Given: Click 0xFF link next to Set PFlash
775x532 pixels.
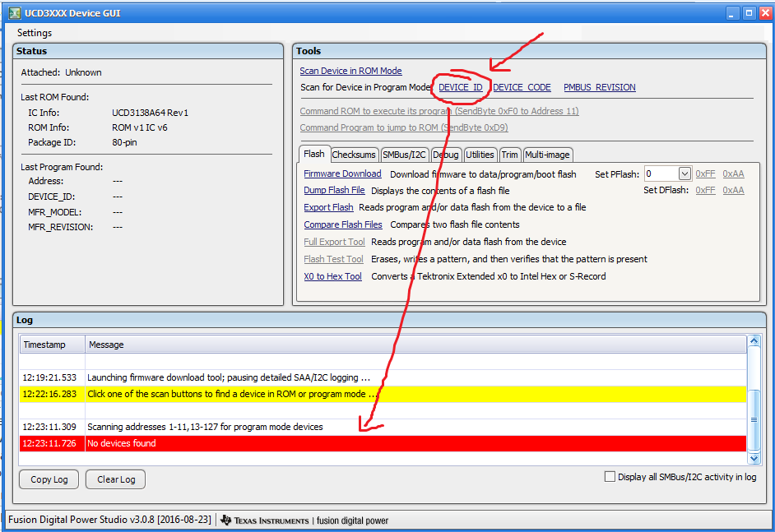Looking at the screenshot, I should 705,173.
